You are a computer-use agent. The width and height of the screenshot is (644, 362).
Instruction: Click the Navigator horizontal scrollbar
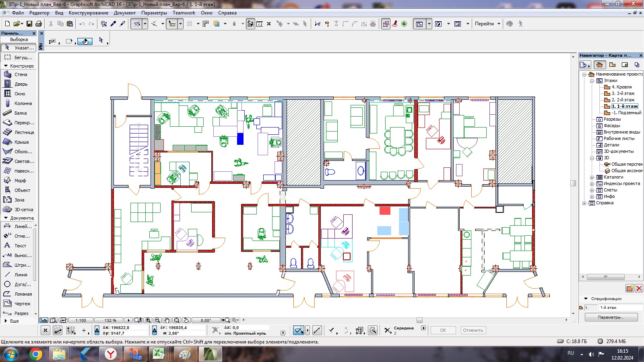(606, 277)
